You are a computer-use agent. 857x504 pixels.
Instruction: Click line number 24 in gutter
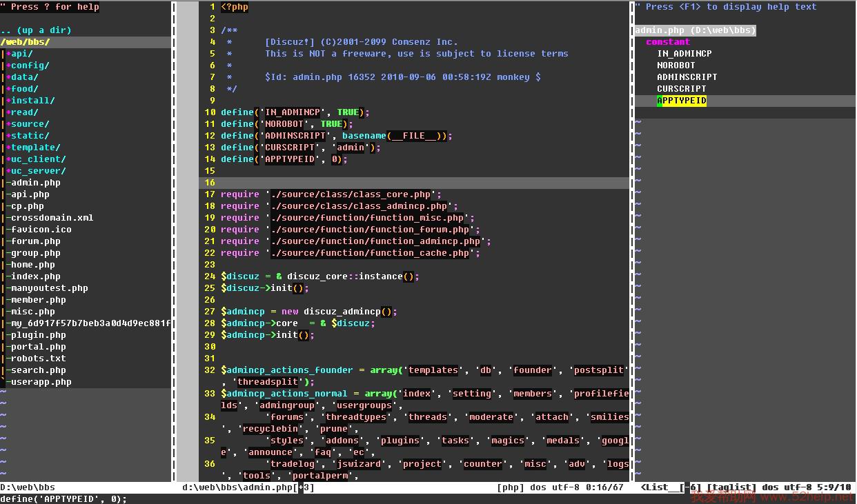210,276
